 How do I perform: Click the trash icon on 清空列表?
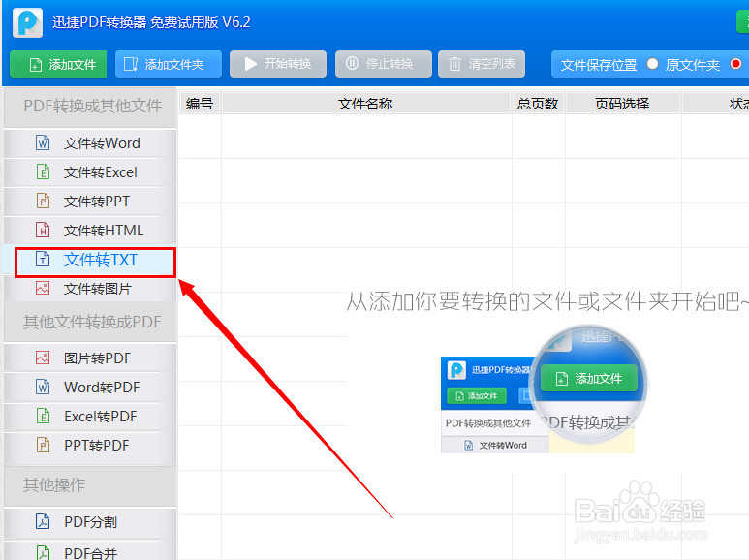coord(454,64)
